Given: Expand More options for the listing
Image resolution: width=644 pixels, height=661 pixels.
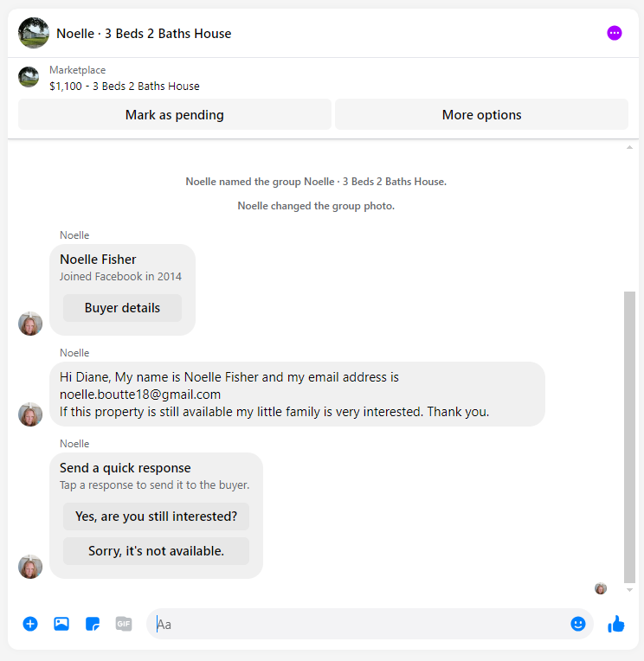Looking at the screenshot, I should coord(481,115).
